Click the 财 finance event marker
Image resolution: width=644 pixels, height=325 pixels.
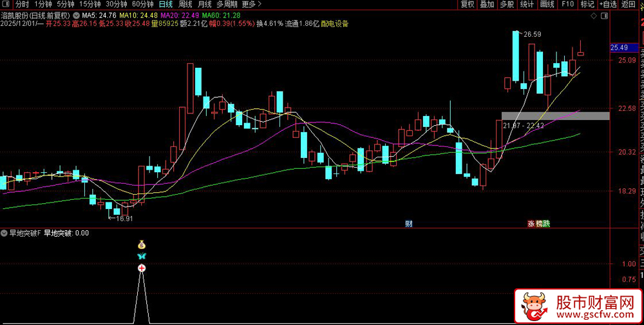pos(409,224)
